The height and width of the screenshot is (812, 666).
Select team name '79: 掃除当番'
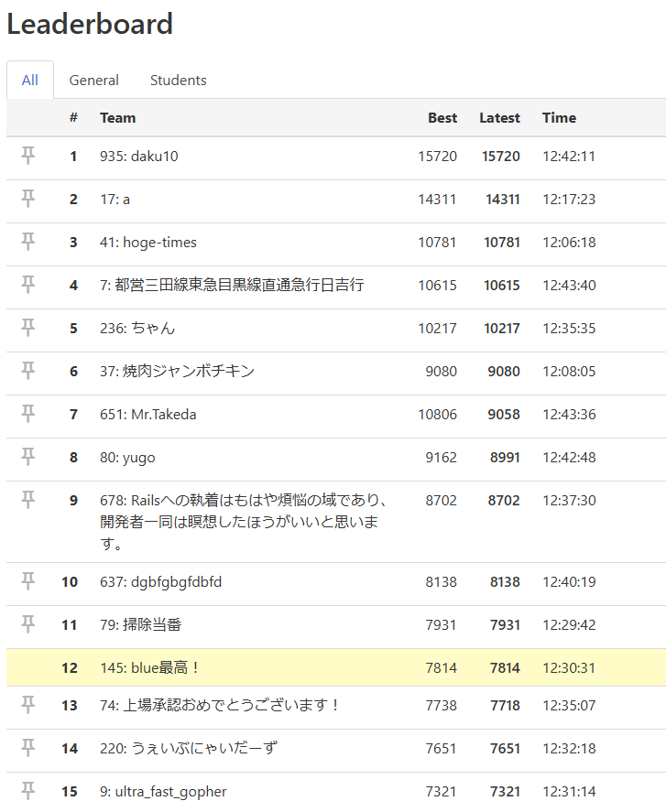click(141, 625)
